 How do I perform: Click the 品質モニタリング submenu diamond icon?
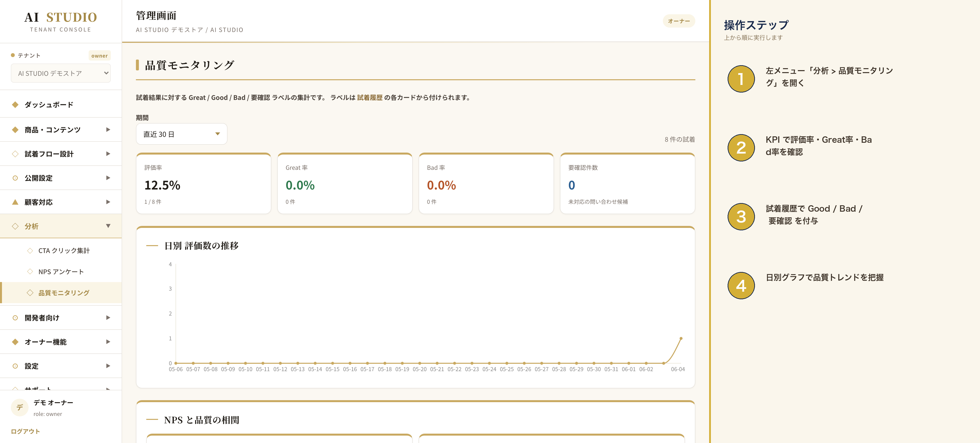[x=30, y=293]
